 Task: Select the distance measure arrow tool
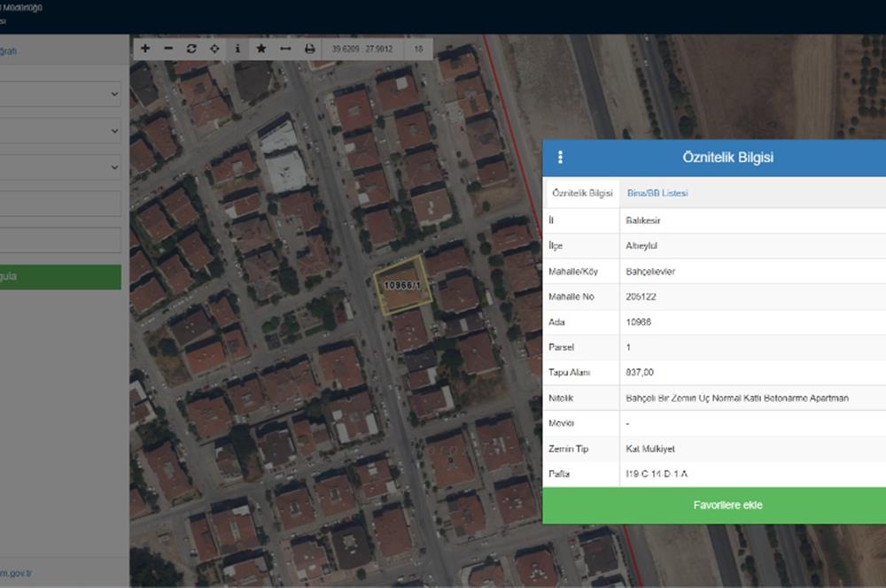tap(285, 50)
